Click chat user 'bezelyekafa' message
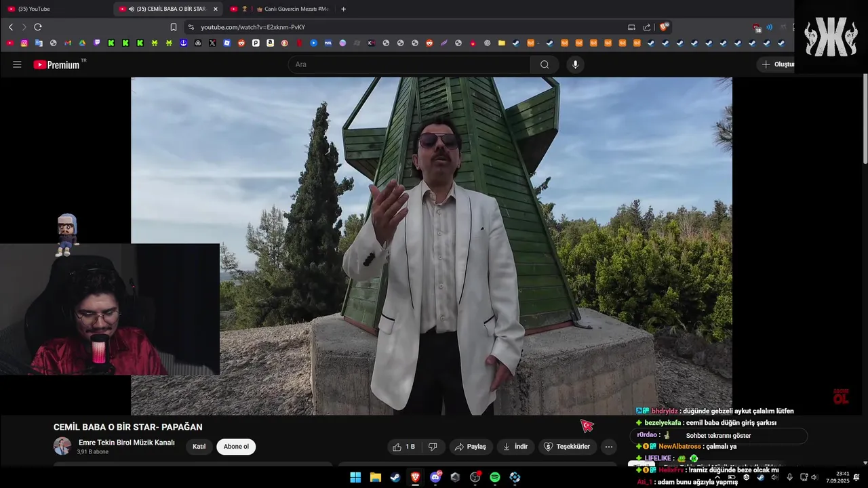The image size is (868, 488). click(x=706, y=423)
